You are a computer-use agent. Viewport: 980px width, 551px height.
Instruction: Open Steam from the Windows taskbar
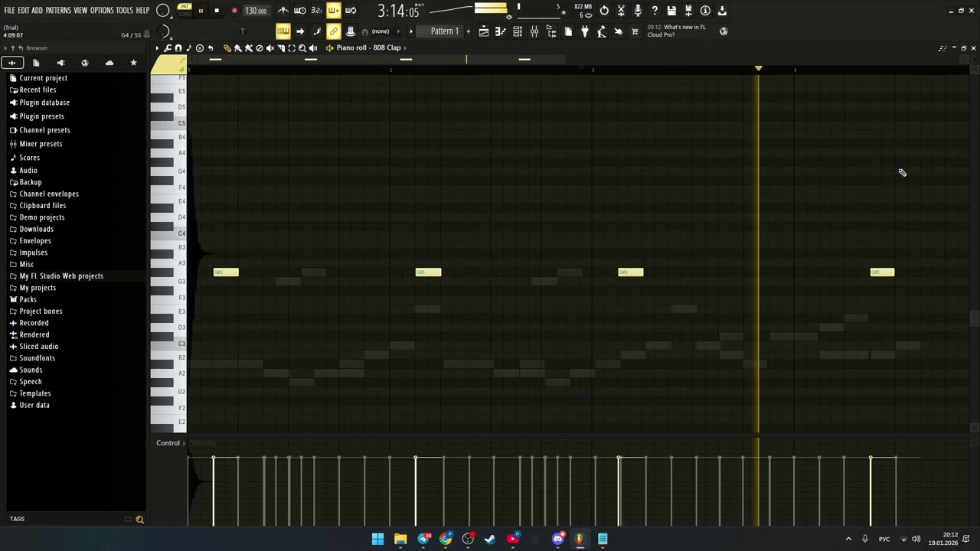(x=490, y=539)
